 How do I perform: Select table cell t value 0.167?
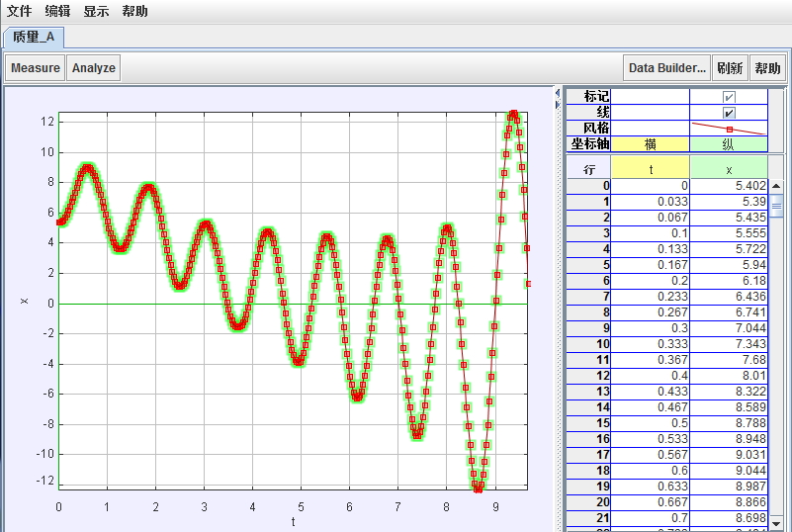click(x=651, y=265)
